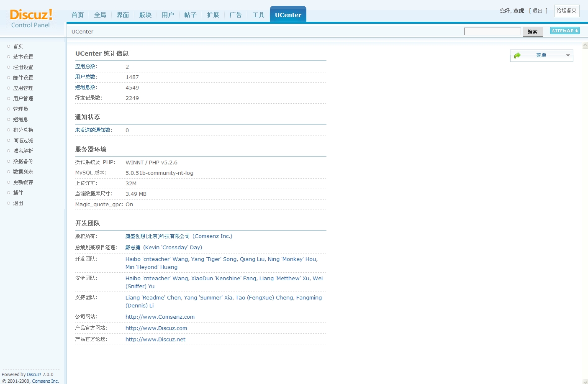Visit http://www.Comsenz.com link
The image size is (588, 384).
pyautogui.click(x=160, y=317)
